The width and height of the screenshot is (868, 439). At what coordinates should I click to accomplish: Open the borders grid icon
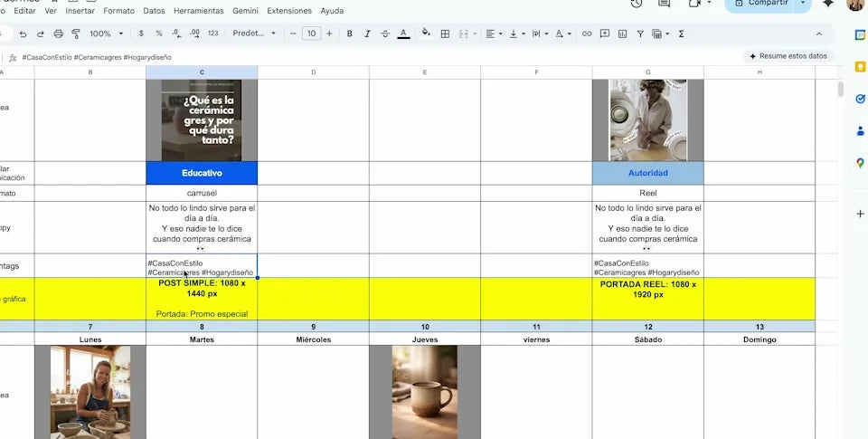click(x=445, y=33)
